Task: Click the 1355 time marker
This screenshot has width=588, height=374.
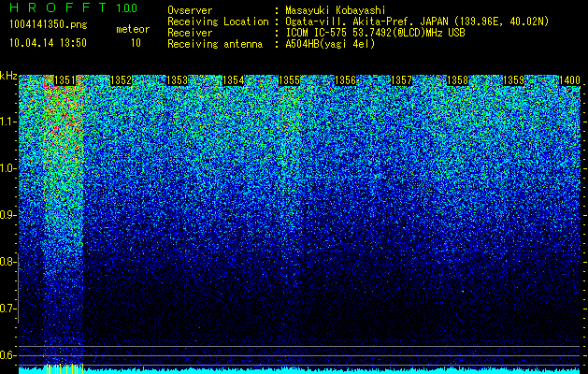Action: (290, 80)
